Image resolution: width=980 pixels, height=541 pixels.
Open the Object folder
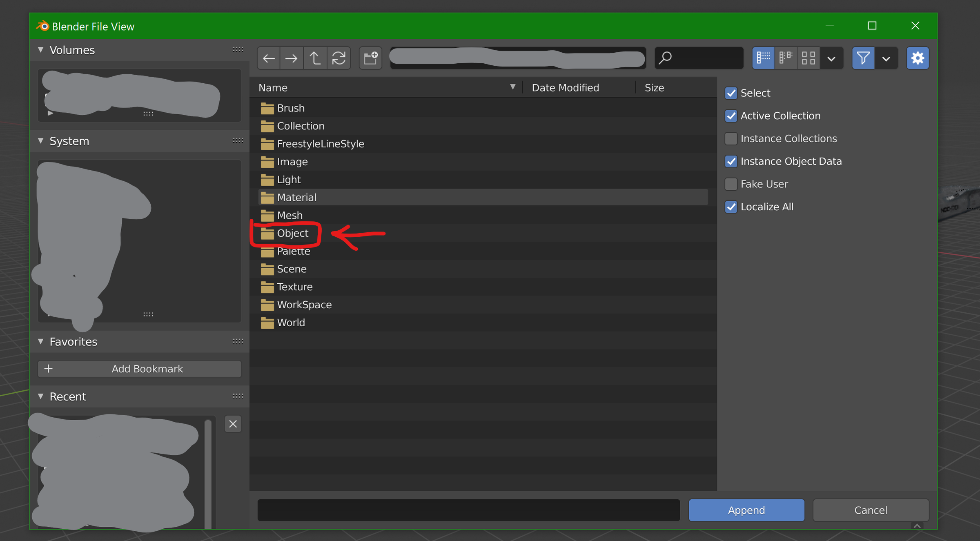(x=292, y=234)
